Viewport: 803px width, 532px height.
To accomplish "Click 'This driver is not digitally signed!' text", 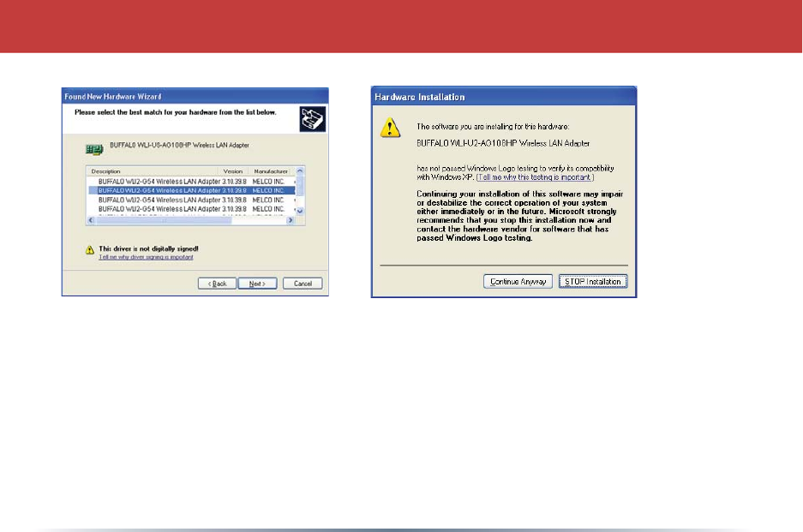I will (148, 248).
